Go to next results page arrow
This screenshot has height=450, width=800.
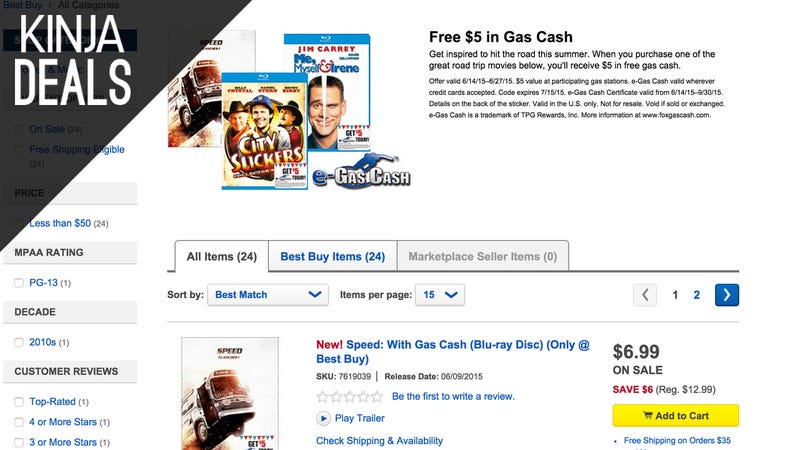727,295
